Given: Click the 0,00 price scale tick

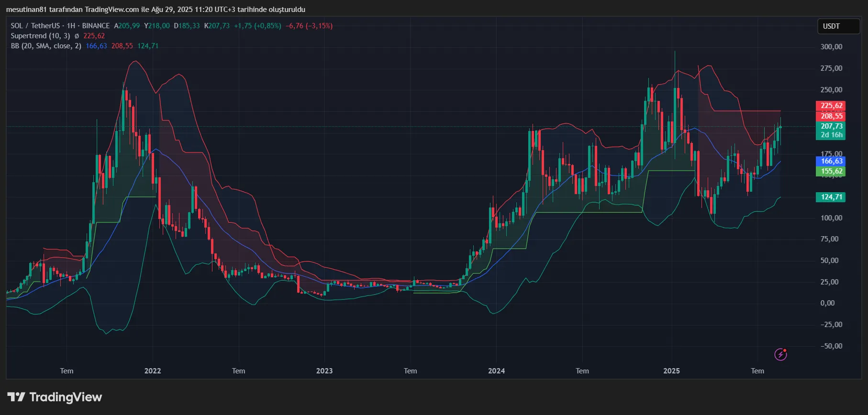Looking at the screenshot, I should tap(827, 303).
